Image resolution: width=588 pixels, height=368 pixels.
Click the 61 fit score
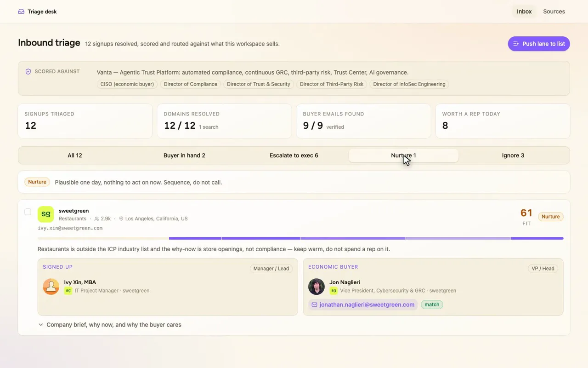point(526,213)
